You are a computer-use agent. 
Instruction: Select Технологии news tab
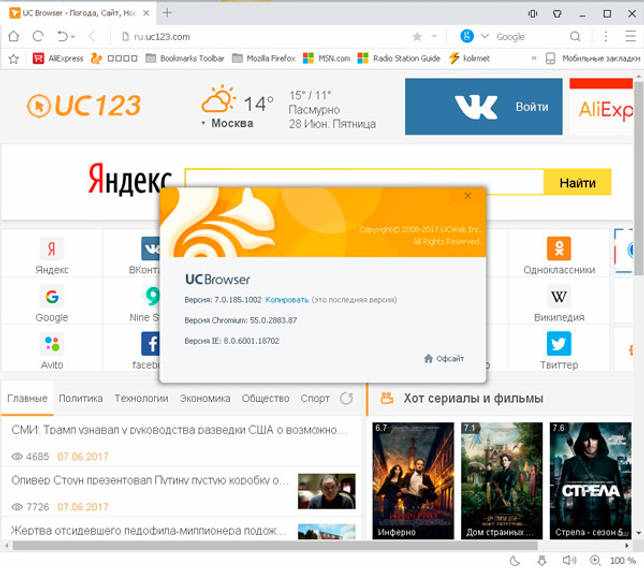(x=141, y=398)
